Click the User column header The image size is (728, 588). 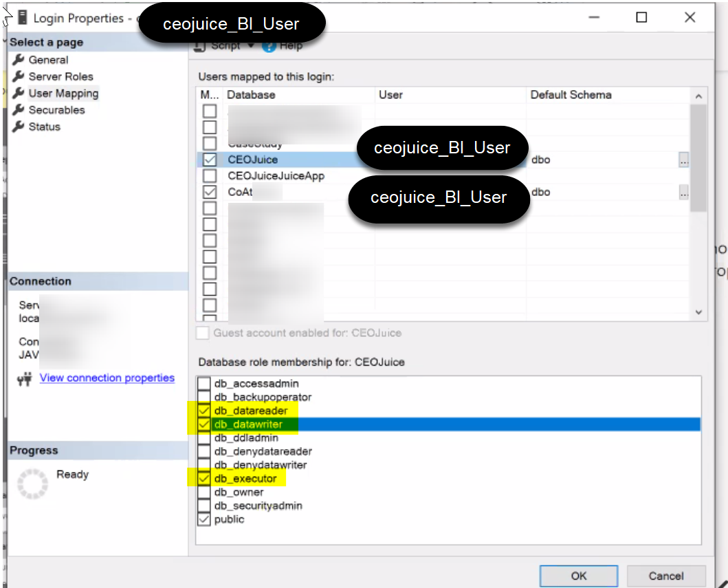click(450, 95)
